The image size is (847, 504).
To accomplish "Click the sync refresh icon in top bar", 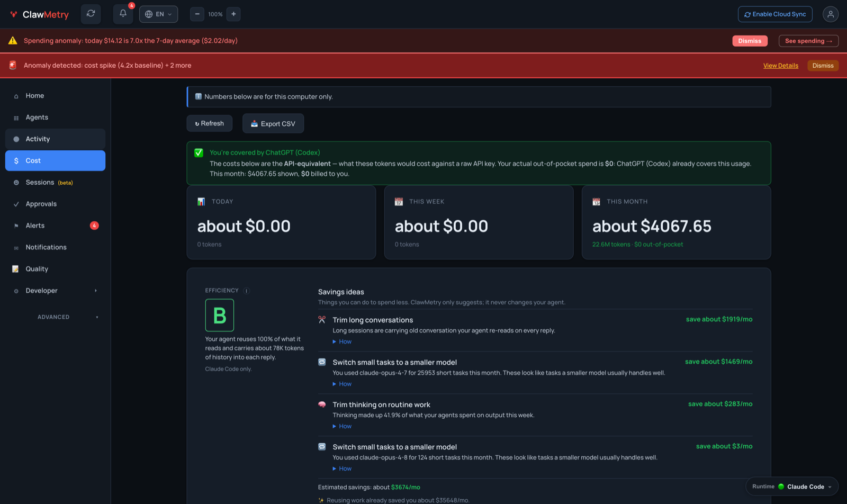I will coord(91,14).
